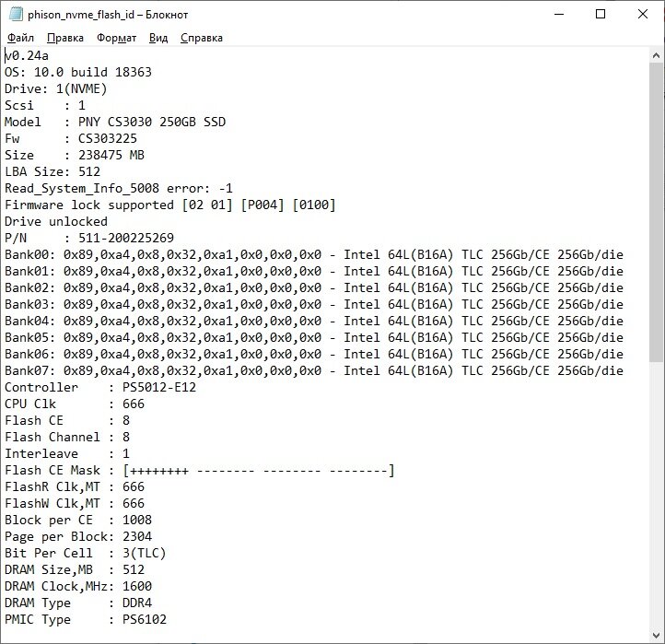Screen dimensions: 665x644
Task: Click the scrollbar down arrow
Action: pos(656,635)
